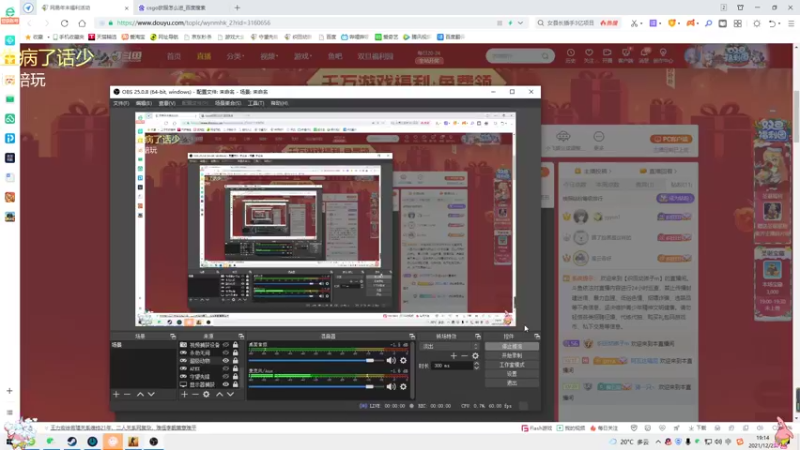Viewport: 800px width, 450px height.
Task: Open browser undo-close dropdown arrow
Action: 779,23
